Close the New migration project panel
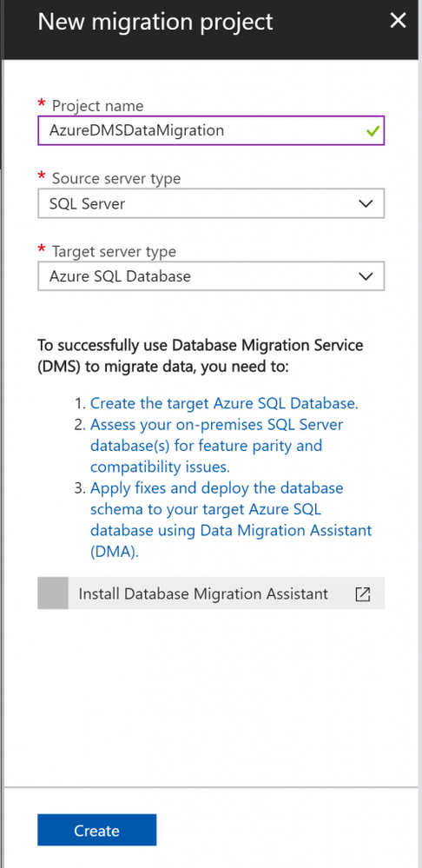The image size is (422, 868). 398,21
